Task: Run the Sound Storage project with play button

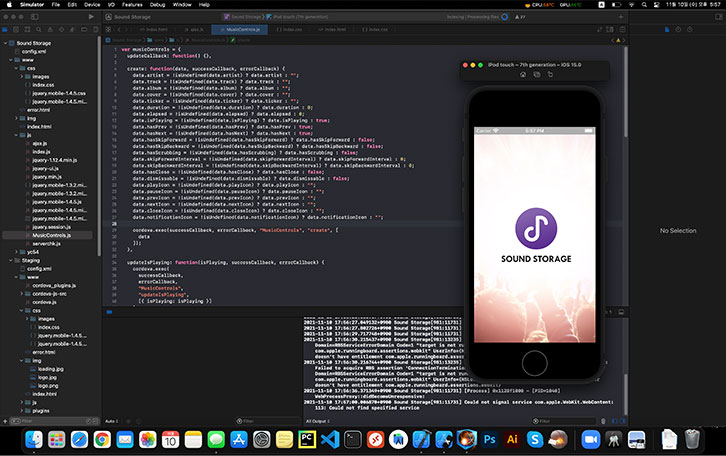Action: (x=91, y=17)
